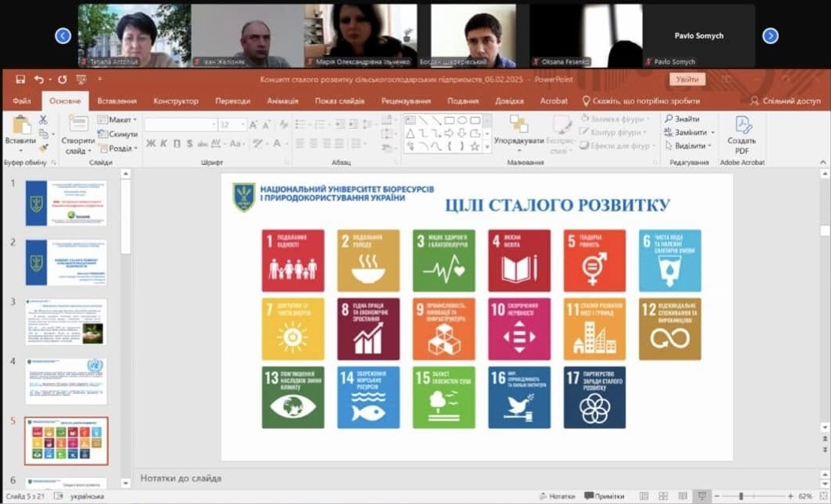Toggle italic К formatting
831x504 pixels.
(x=164, y=143)
